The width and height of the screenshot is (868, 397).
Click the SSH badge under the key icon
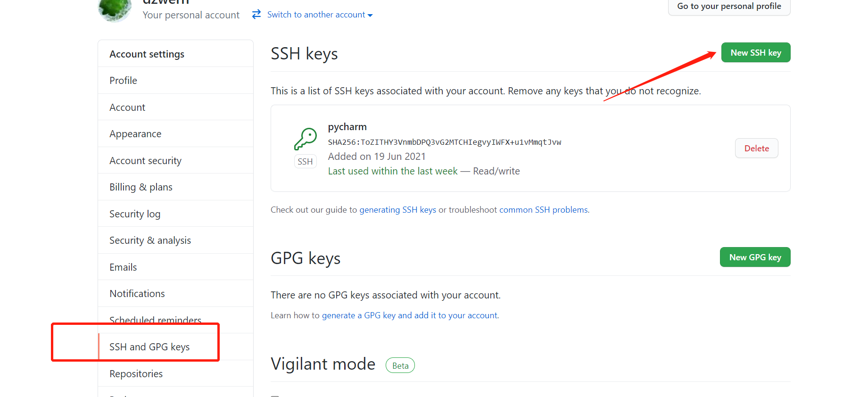coord(305,161)
